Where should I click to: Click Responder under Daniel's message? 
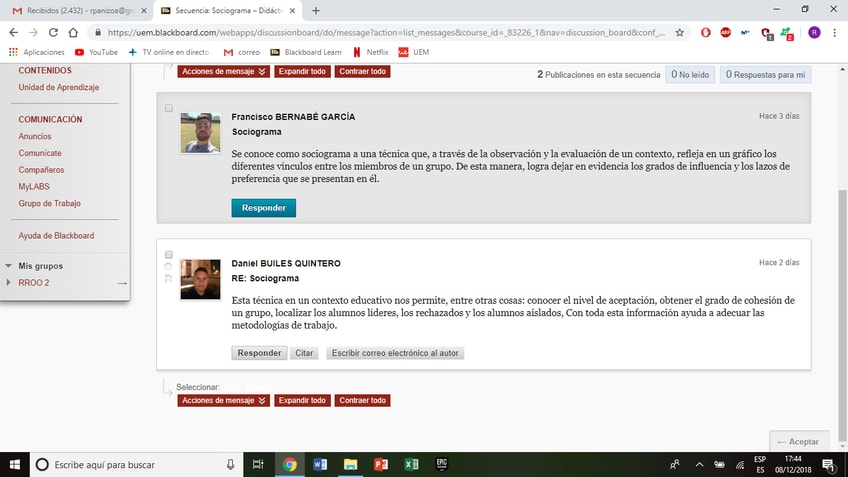pyautogui.click(x=259, y=353)
